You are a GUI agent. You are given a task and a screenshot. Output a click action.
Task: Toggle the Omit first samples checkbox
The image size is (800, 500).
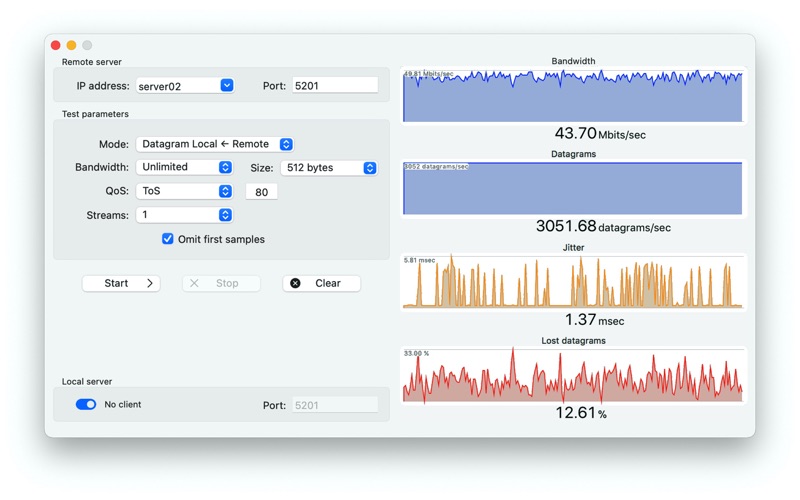(x=167, y=239)
